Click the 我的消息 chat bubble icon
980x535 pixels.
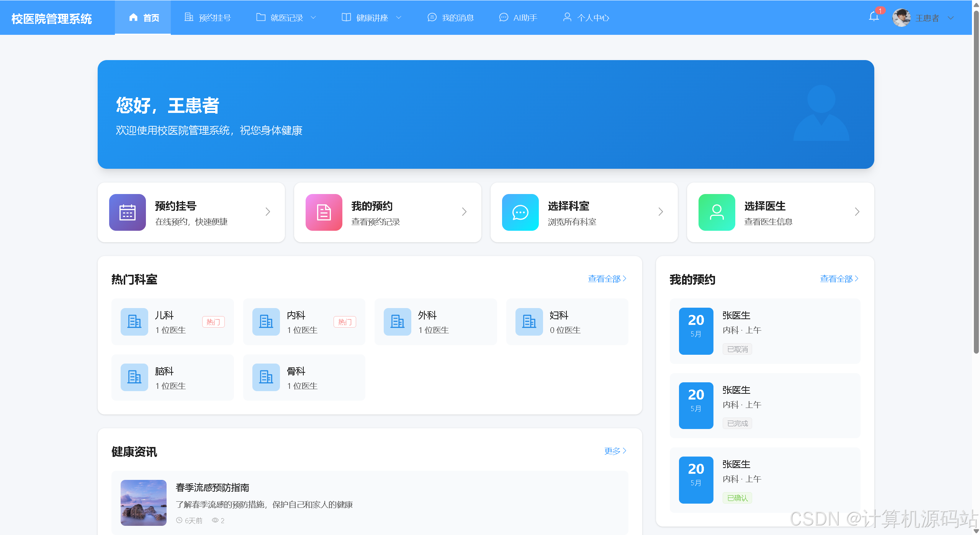point(432,17)
